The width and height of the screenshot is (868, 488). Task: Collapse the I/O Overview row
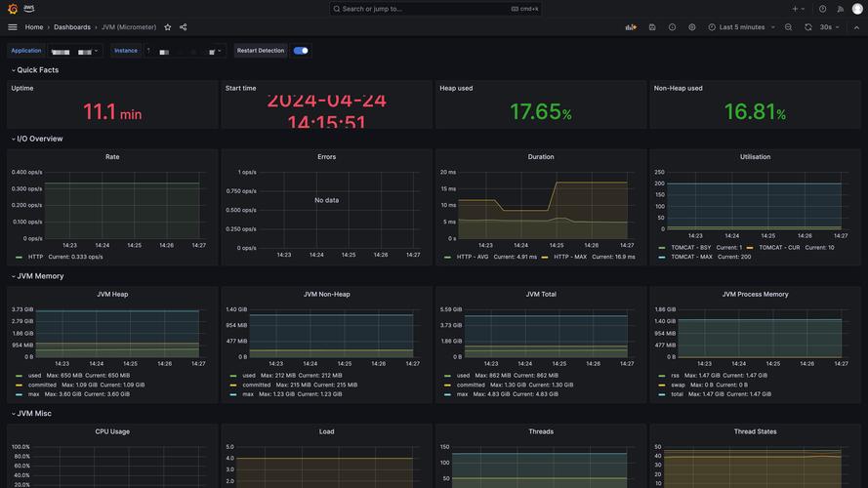click(x=36, y=139)
